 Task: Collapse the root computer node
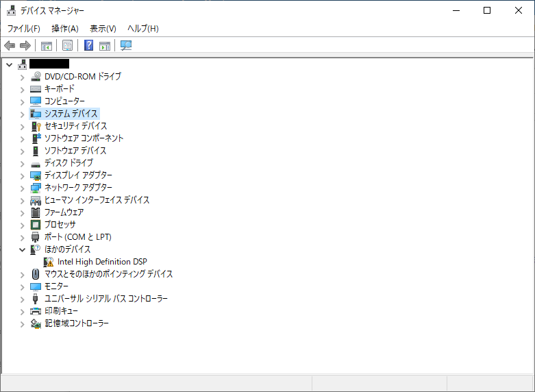pos(10,64)
